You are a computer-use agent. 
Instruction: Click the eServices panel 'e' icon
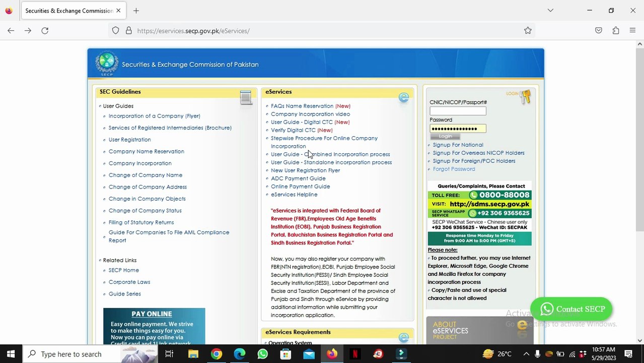point(404,98)
